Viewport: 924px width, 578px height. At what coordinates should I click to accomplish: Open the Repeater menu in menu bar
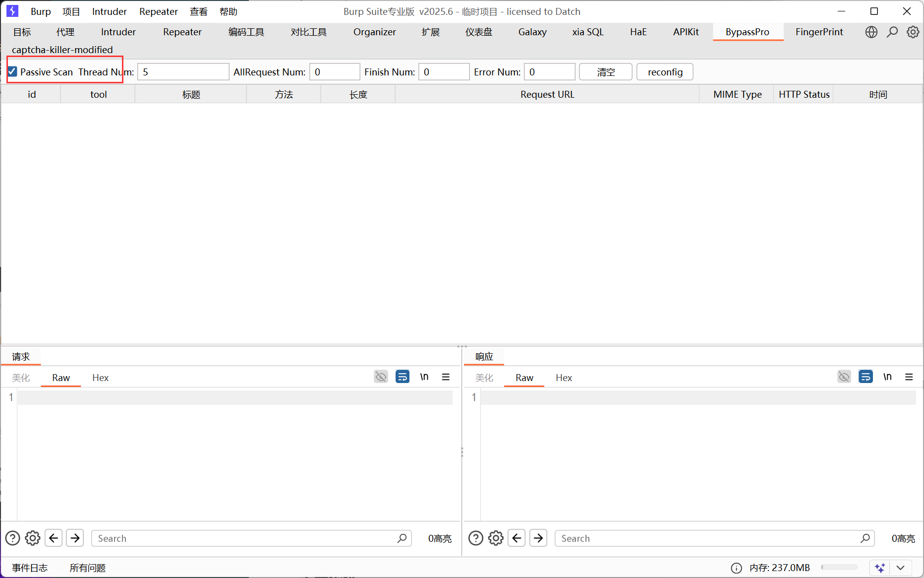[159, 11]
